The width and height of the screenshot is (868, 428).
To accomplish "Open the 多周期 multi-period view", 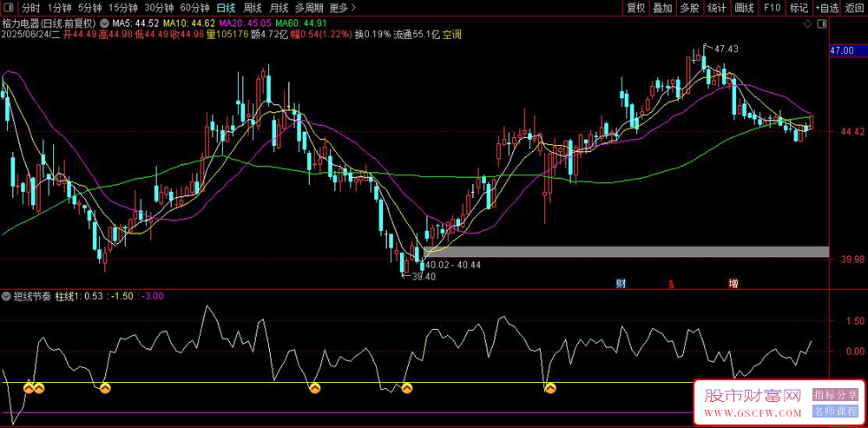I will point(309,8).
